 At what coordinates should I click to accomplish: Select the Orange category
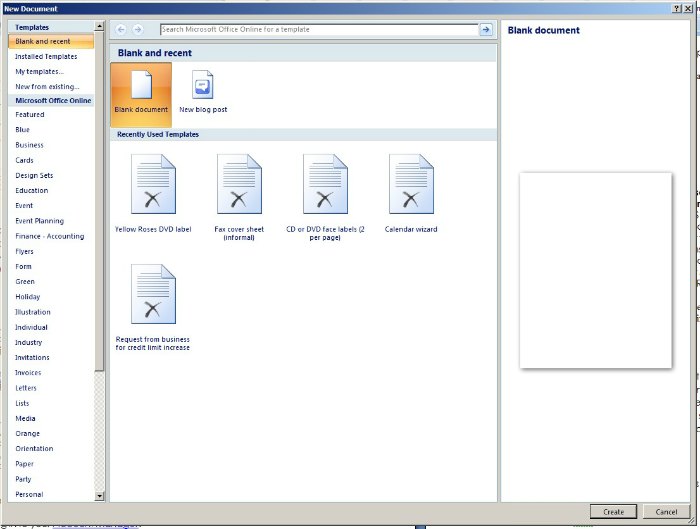pyautogui.click(x=28, y=433)
